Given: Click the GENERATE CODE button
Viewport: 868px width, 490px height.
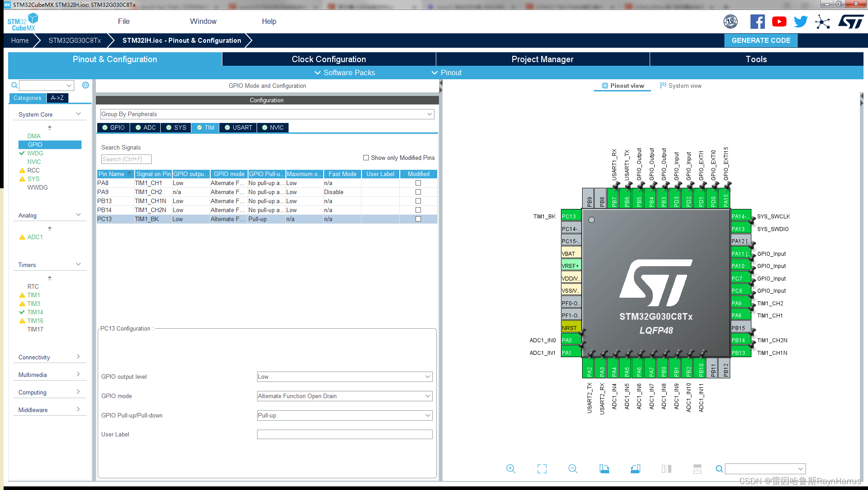Looking at the screenshot, I should click(x=761, y=41).
